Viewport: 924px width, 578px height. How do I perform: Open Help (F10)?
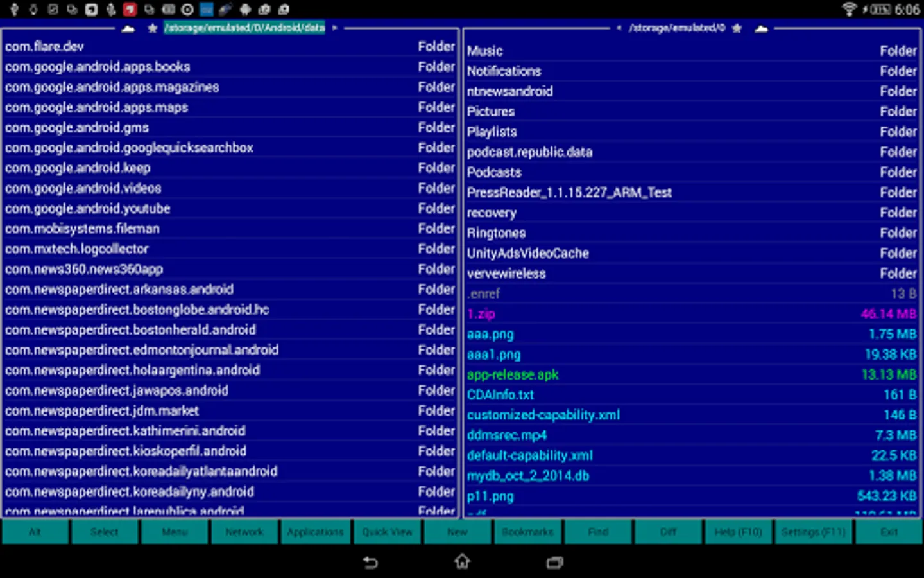738,532
